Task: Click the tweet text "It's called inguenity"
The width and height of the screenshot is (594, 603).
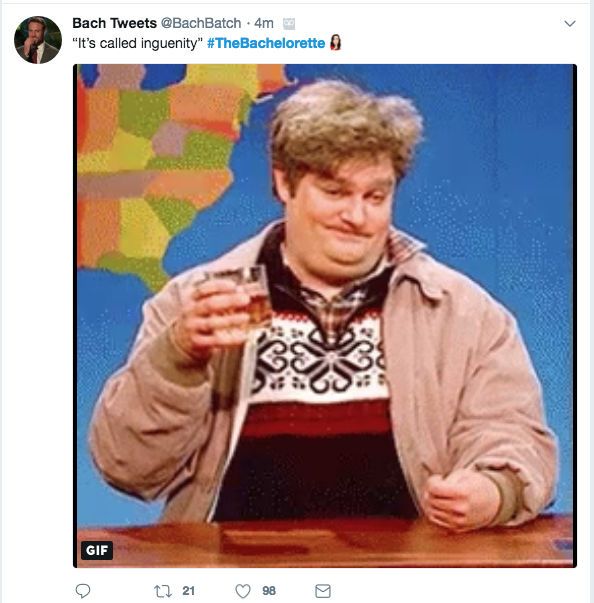Action: pyautogui.click(x=138, y=43)
